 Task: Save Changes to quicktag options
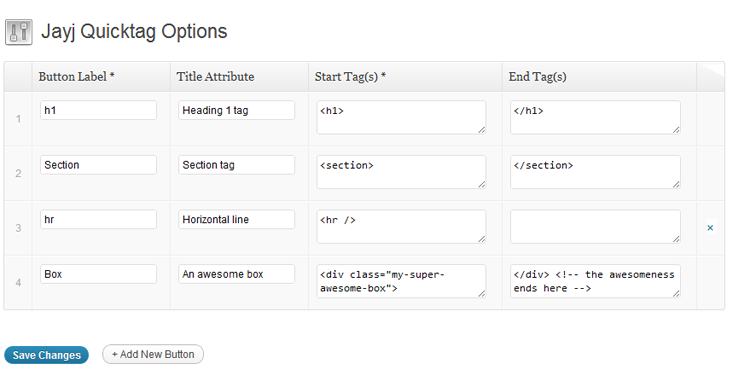point(47,355)
